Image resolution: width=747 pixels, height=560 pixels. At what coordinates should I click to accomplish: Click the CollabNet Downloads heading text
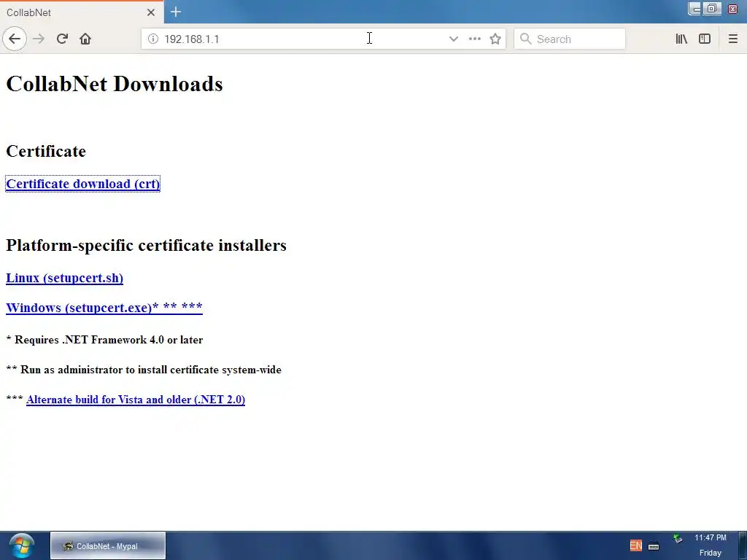pos(115,84)
